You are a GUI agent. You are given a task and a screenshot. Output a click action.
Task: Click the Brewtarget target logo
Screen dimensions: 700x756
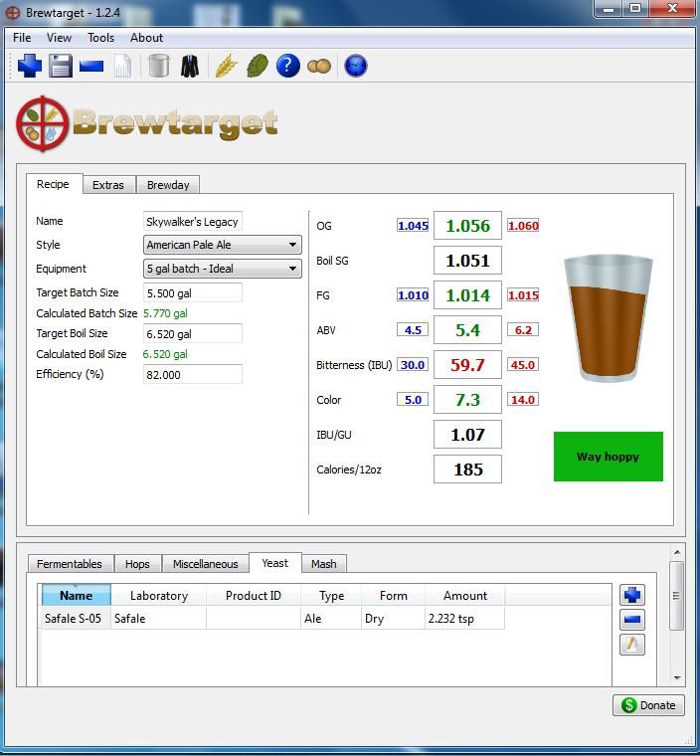click(43, 123)
